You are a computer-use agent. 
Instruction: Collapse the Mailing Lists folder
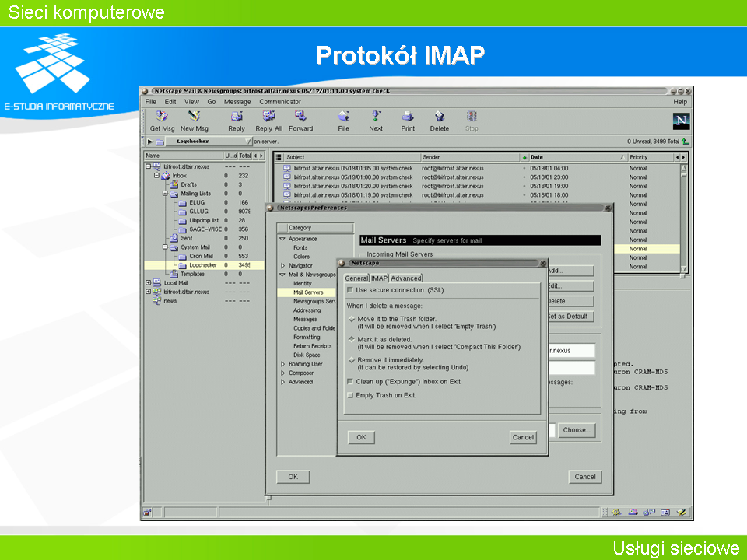point(165,194)
